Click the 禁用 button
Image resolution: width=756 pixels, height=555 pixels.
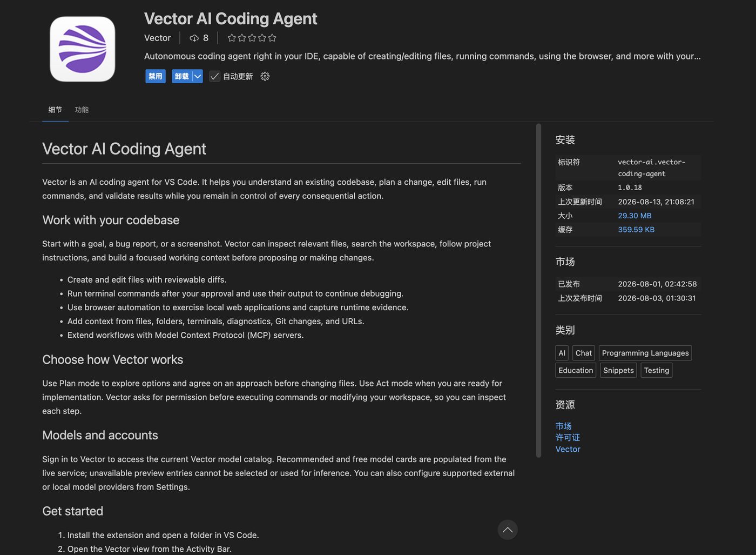click(156, 76)
